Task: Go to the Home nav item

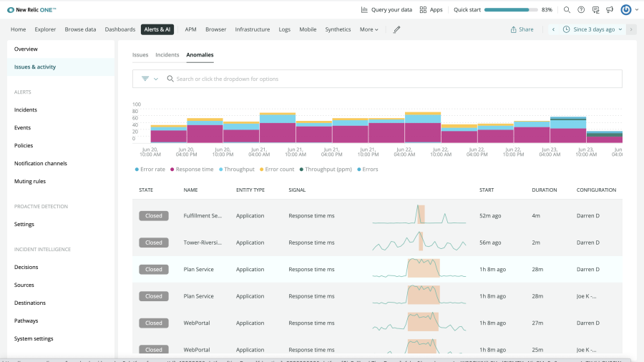Action: click(x=18, y=29)
